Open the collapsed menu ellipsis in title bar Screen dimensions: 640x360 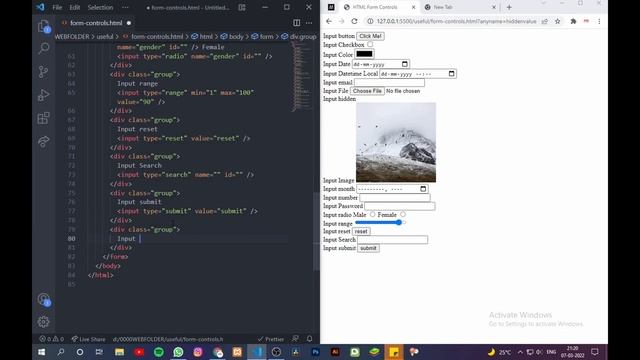point(125,7)
